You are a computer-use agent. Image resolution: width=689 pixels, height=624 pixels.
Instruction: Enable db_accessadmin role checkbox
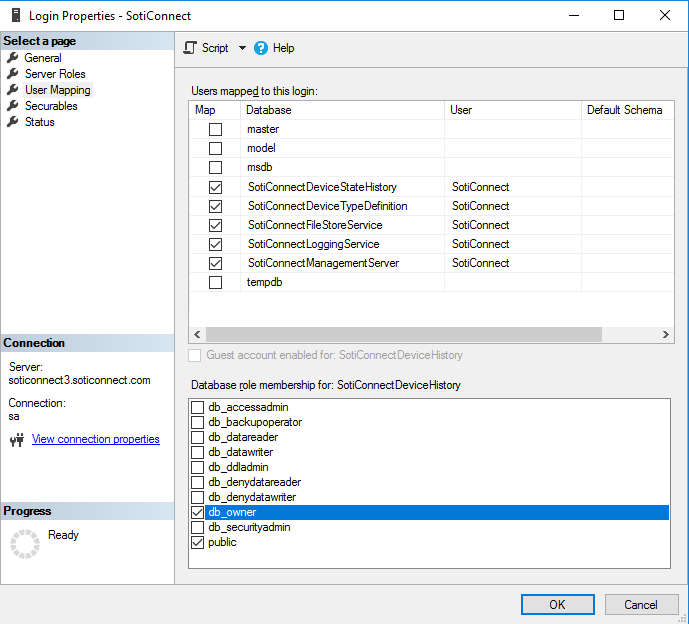pos(198,407)
